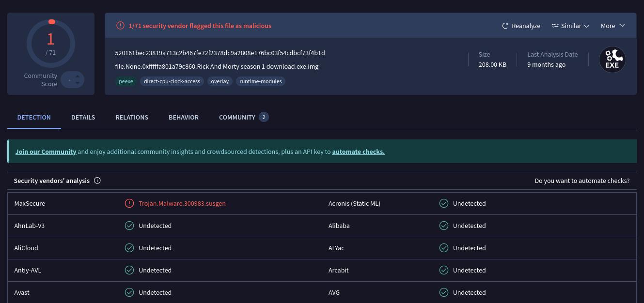Click the EXE file type icon

click(612, 60)
